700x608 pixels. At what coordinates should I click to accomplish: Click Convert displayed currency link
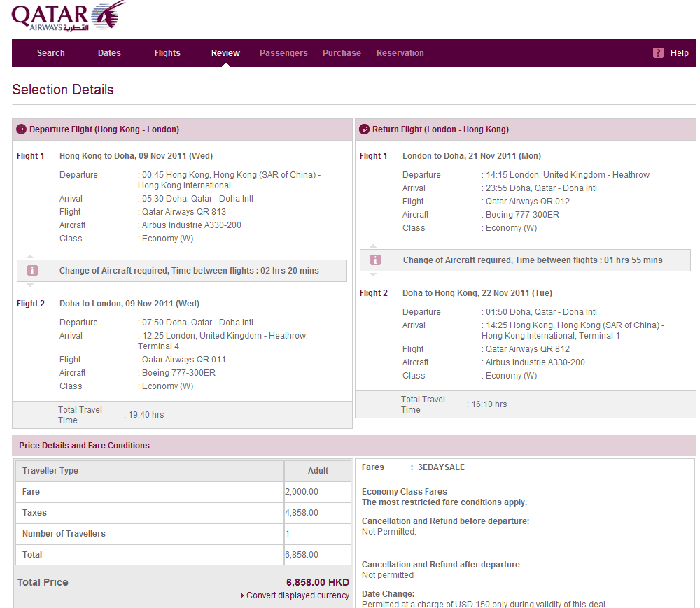point(297,595)
